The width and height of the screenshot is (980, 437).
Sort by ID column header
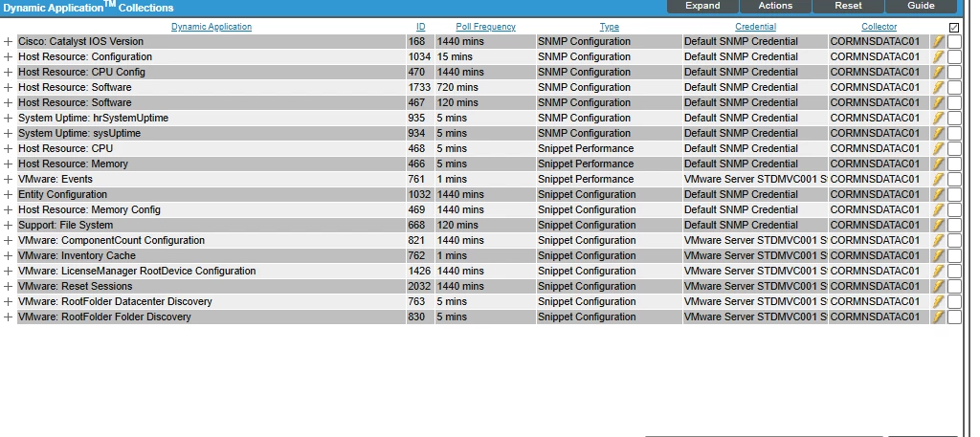421,27
